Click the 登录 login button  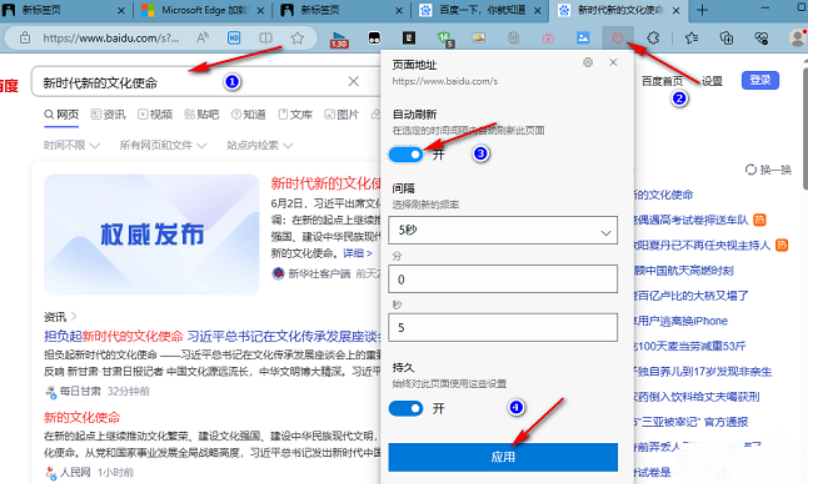760,80
